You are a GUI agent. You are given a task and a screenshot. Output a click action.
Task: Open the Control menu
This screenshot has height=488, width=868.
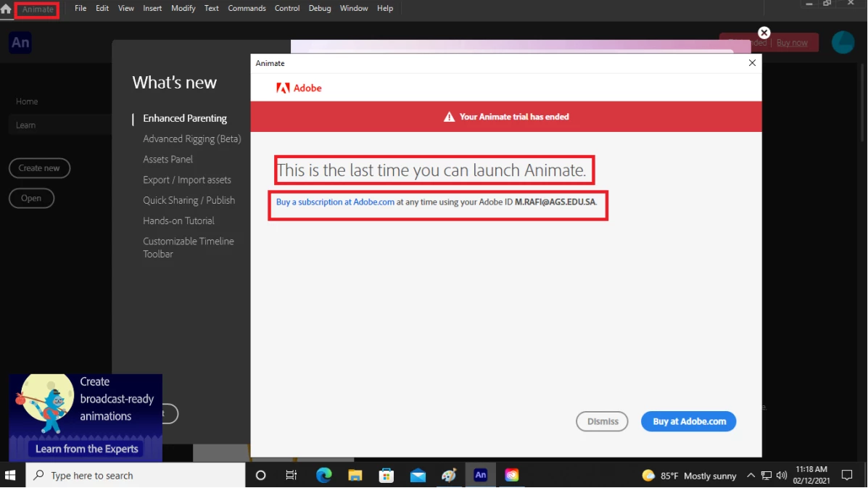point(286,8)
